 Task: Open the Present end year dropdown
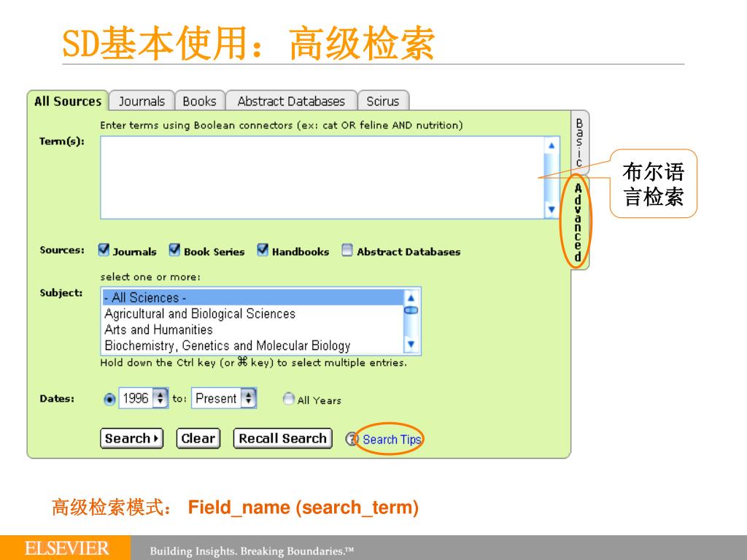(x=224, y=398)
